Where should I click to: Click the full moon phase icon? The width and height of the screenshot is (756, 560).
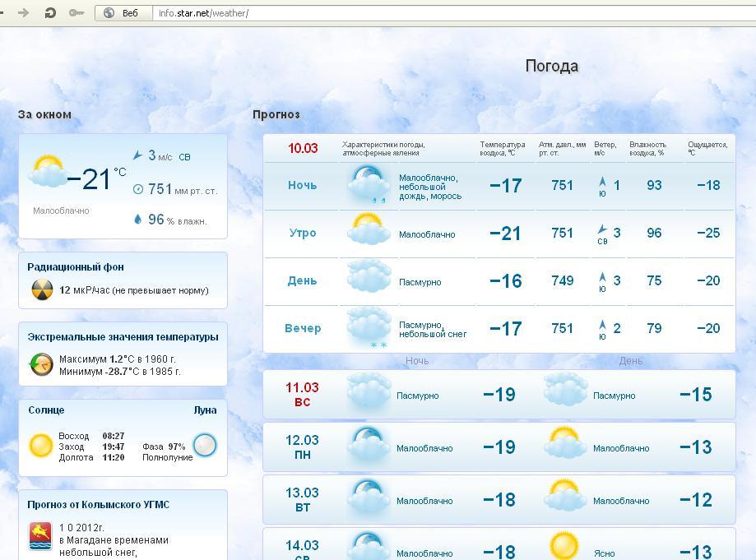click(205, 445)
